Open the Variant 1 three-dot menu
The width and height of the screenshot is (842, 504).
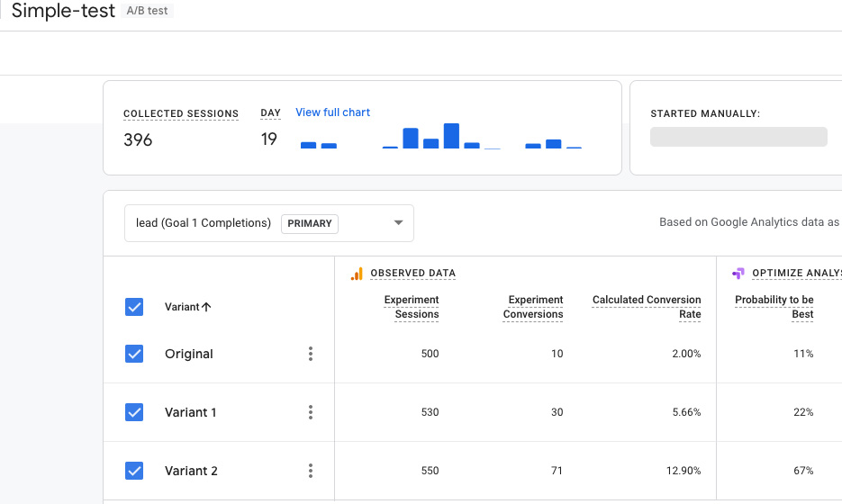pos(311,412)
